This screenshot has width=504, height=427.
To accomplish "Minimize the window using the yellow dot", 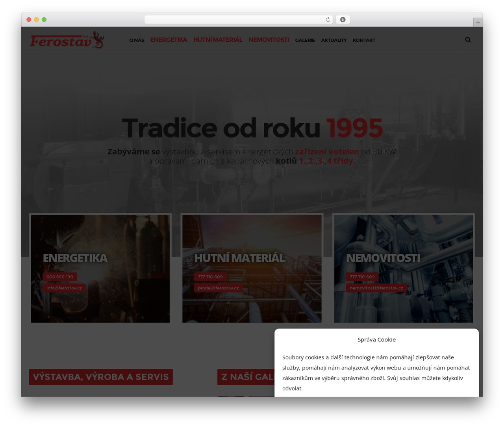I will tap(36, 20).
